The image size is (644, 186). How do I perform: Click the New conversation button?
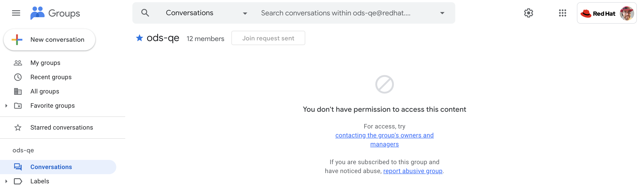(49, 40)
